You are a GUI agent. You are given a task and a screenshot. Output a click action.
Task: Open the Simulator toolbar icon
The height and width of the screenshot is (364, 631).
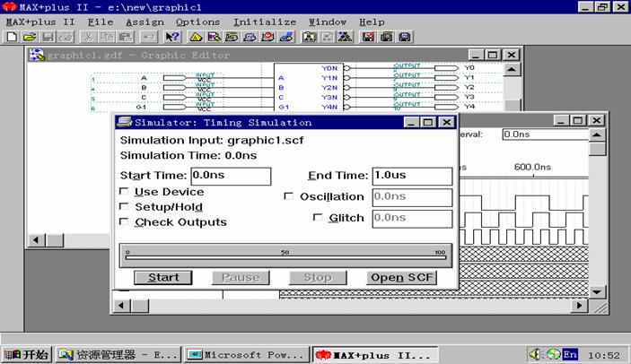(x=250, y=37)
